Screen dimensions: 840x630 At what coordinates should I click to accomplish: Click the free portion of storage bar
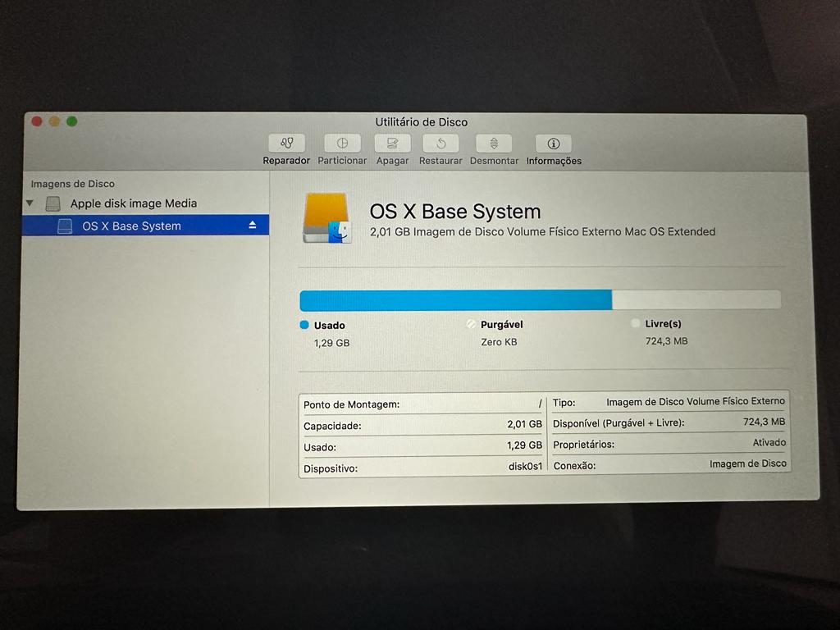click(x=696, y=299)
